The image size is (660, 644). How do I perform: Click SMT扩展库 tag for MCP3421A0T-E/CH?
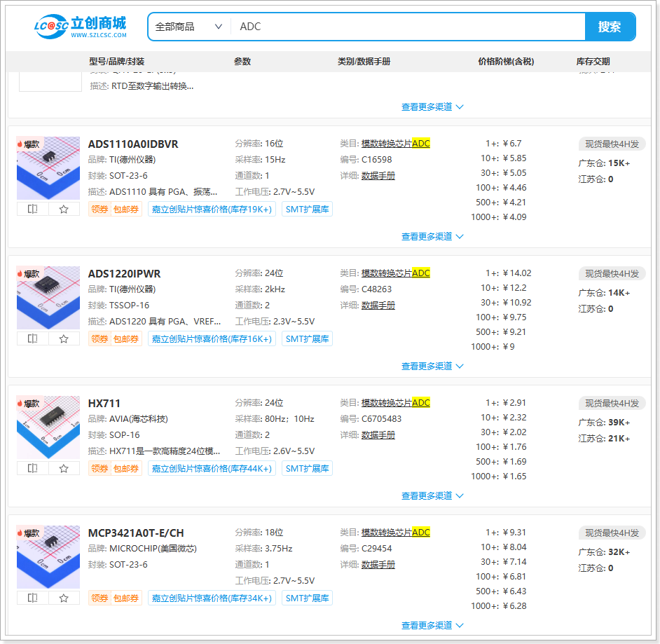click(308, 598)
